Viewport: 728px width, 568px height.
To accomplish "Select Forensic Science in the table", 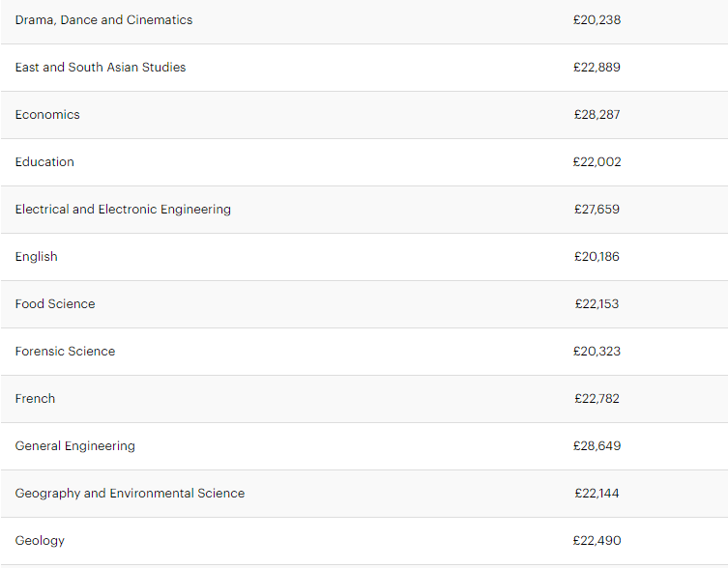I will pyautogui.click(x=65, y=352).
